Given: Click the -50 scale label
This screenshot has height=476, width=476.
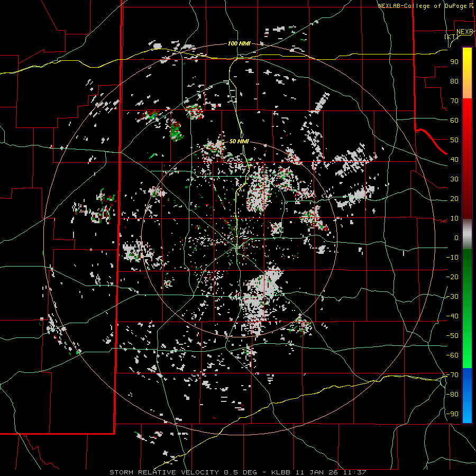Looking at the screenshot, I should pyautogui.click(x=452, y=336).
